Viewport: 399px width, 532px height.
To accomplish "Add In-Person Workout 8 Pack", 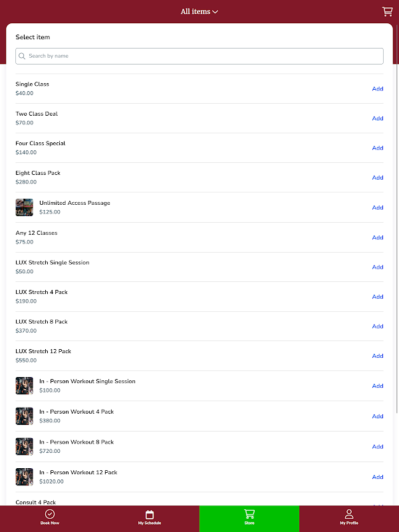I will [x=378, y=447].
